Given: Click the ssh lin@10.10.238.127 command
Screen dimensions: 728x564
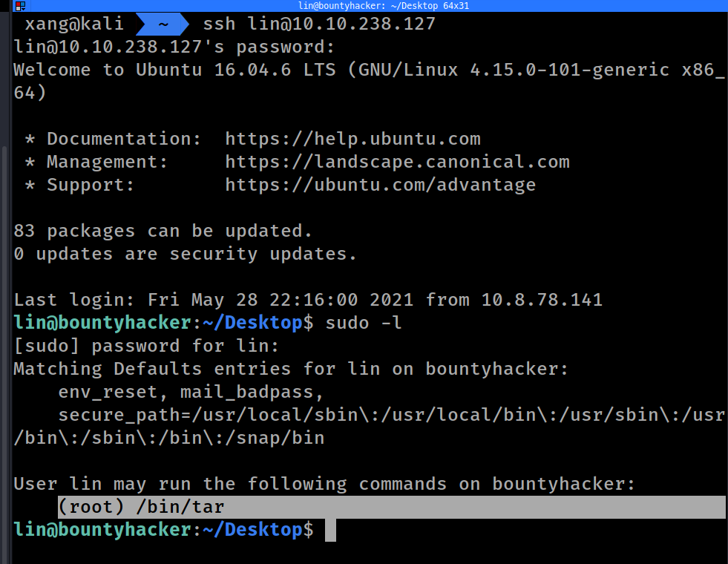Looking at the screenshot, I should point(319,24).
